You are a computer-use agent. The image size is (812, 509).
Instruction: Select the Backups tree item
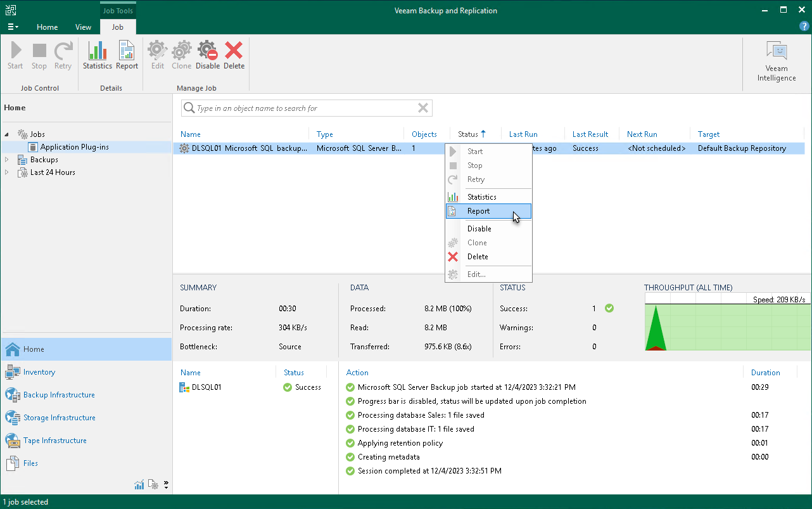point(44,160)
